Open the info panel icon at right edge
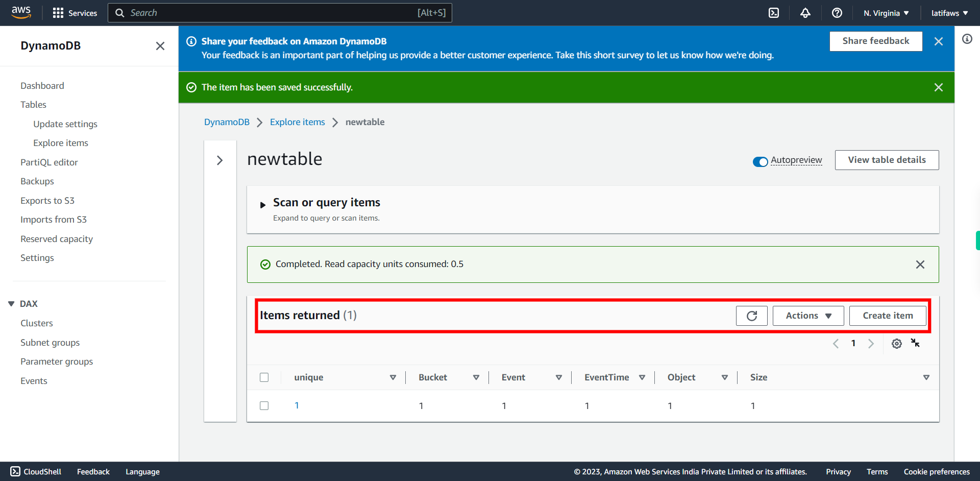Screen dimensions: 980x481 967,39
